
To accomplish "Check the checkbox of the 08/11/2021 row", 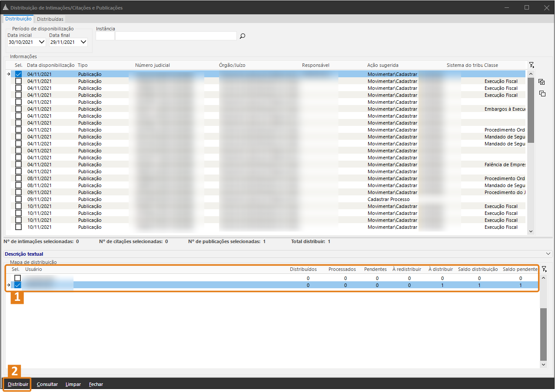I will pyautogui.click(x=18, y=178).
